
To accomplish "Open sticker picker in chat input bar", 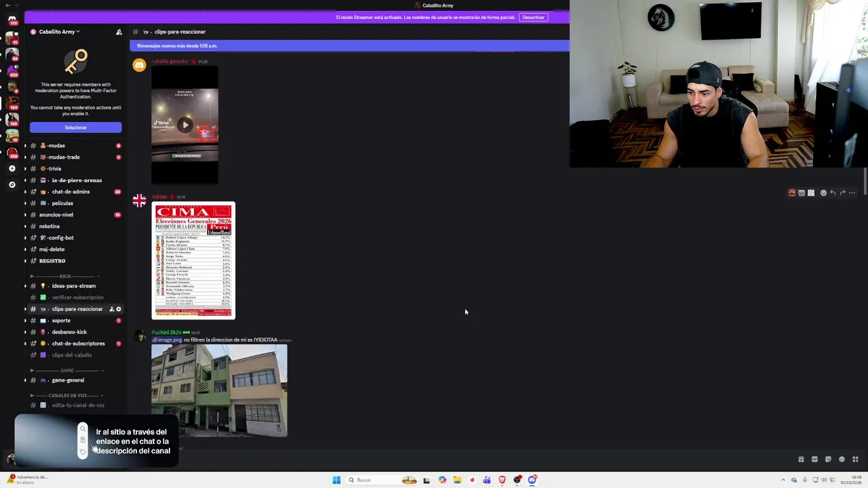I will point(828,459).
